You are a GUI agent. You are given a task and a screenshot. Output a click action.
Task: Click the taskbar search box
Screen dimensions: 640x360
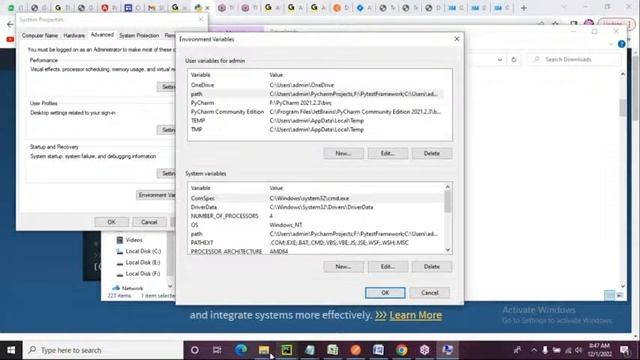pos(102,350)
